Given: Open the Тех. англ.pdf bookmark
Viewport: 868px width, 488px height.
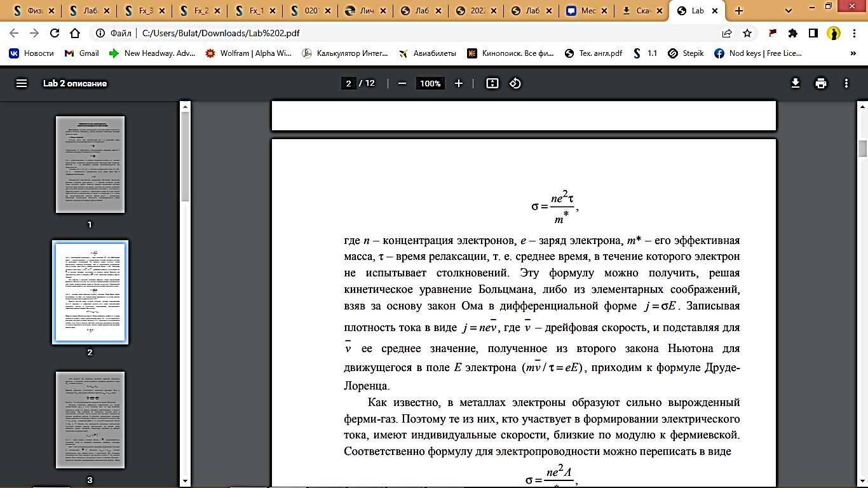Looking at the screenshot, I should [x=593, y=53].
